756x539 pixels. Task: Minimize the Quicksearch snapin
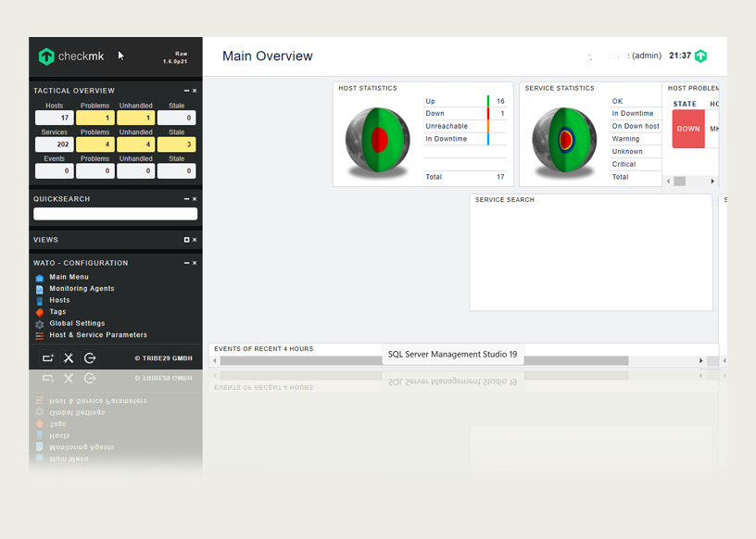point(186,199)
